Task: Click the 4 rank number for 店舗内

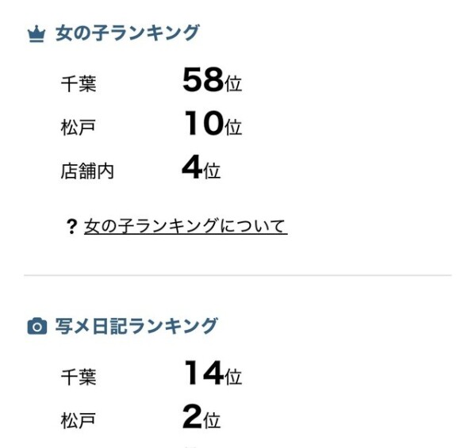Action: point(192,167)
